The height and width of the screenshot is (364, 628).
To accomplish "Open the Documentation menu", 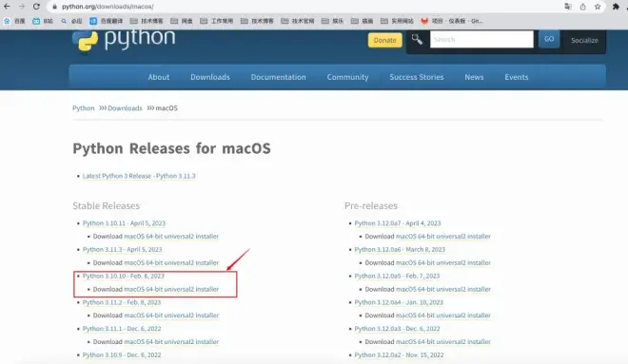I will [x=279, y=77].
